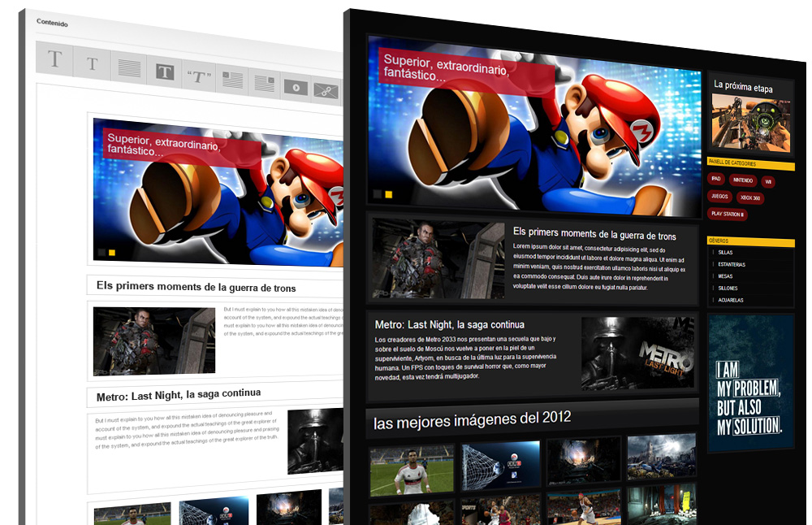The width and height of the screenshot is (812, 525).
Task: Open the 'Els primers moments de la guerra de trons' preview headline
Action: click(x=594, y=234)
